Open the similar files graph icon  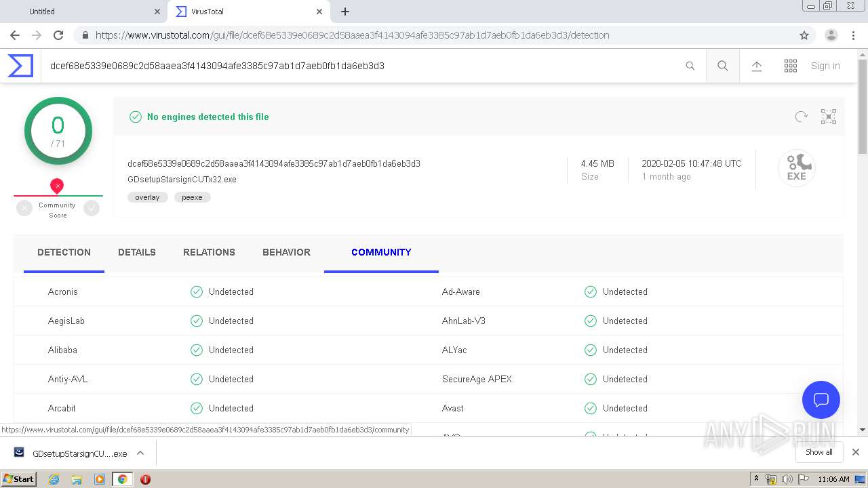click(829, 117)
